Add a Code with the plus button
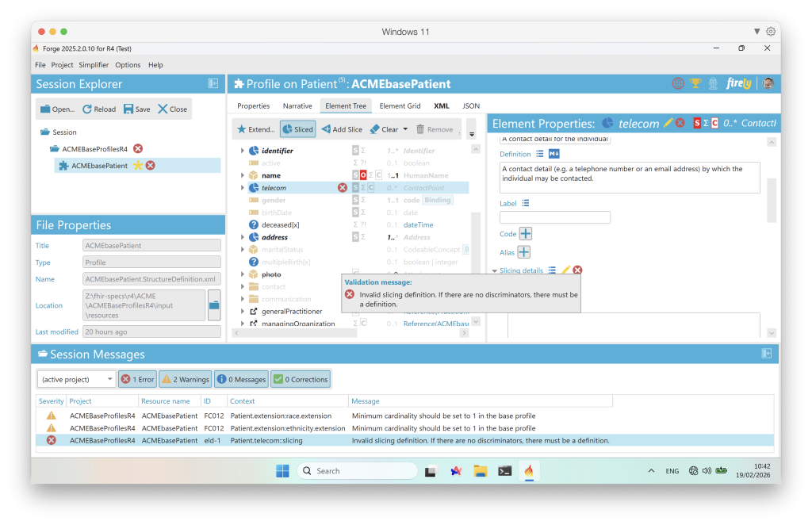This screenshot has height=525, width=812. pyautogui.click(x=526, y=233)
